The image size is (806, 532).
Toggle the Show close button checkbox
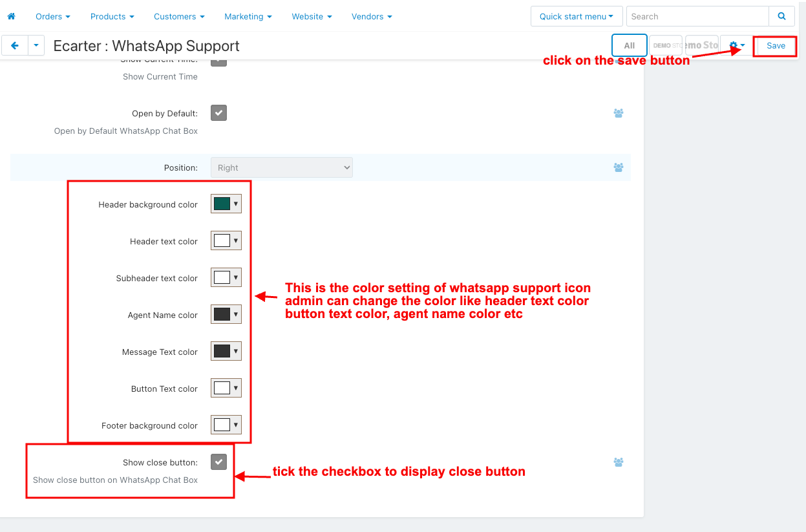218,462
